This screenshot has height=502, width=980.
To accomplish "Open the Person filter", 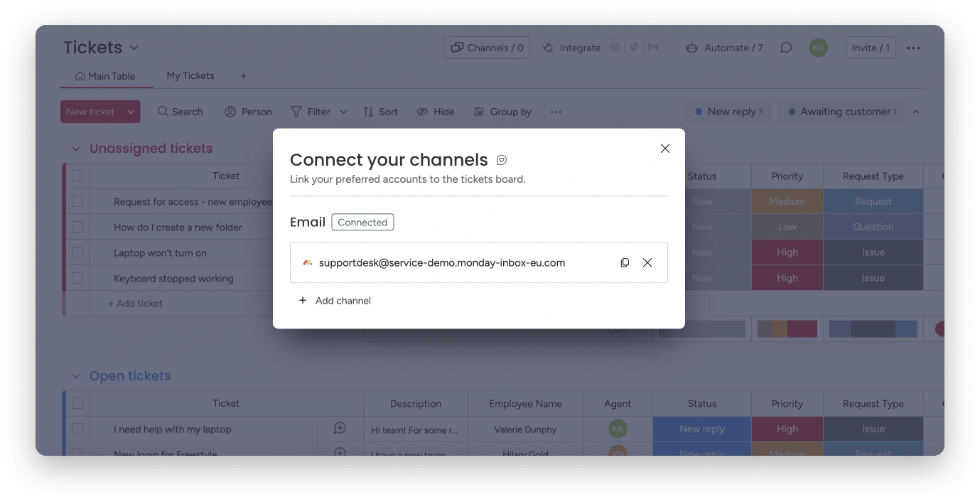I will [248, 112].
